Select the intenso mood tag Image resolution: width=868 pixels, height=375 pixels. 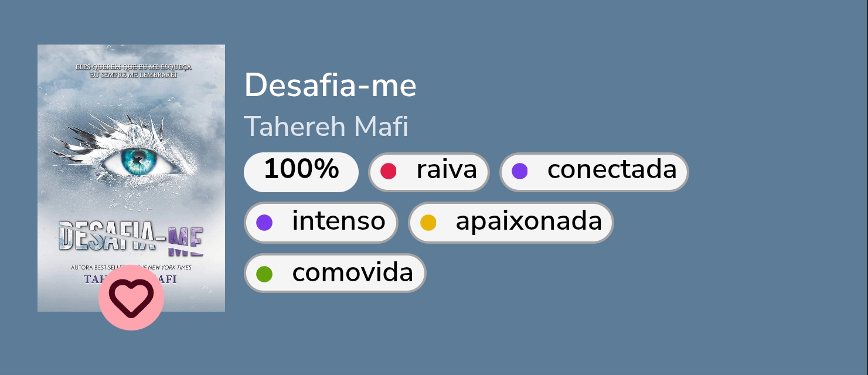point(321,223)
